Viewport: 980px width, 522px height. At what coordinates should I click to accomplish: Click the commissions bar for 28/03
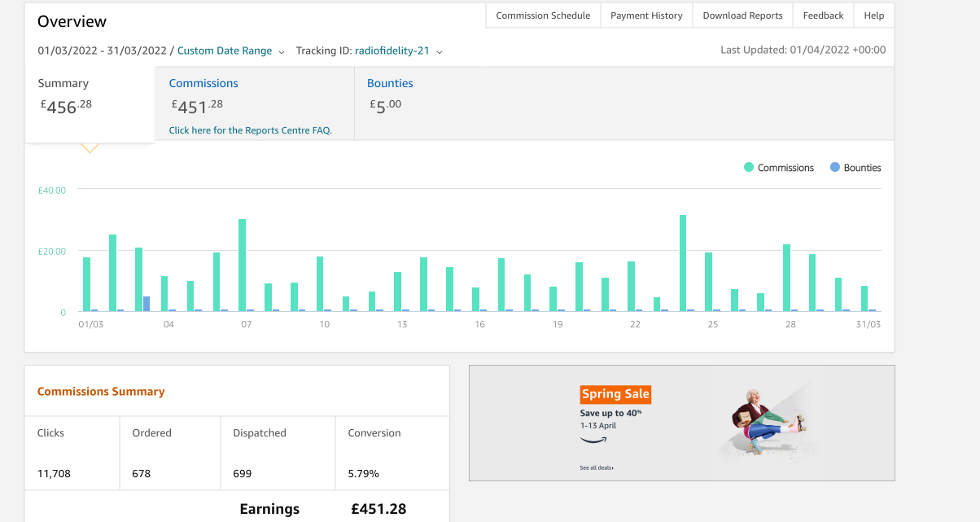pos(786,278)
